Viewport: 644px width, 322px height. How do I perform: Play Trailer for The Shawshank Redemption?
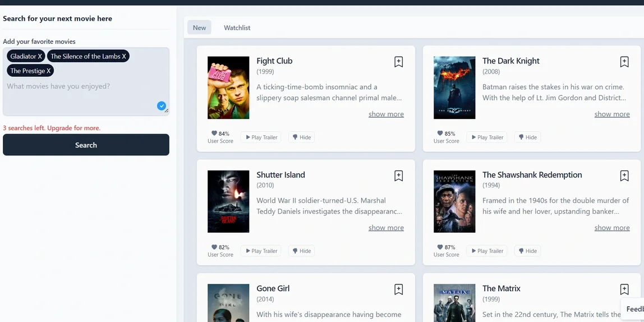487,251
